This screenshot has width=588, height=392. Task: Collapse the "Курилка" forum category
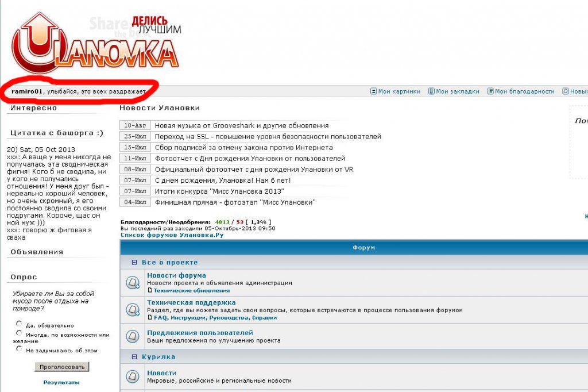coord(134,357)
